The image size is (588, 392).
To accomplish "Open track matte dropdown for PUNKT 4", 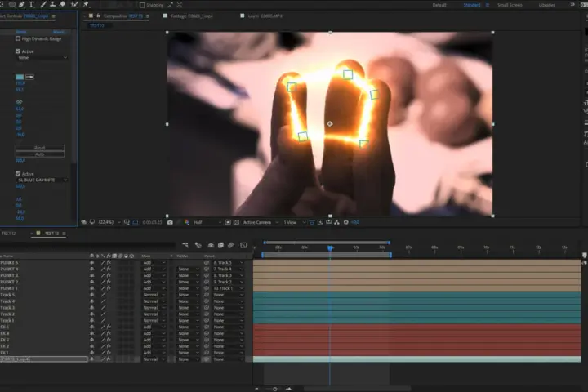I will (189, 269).
